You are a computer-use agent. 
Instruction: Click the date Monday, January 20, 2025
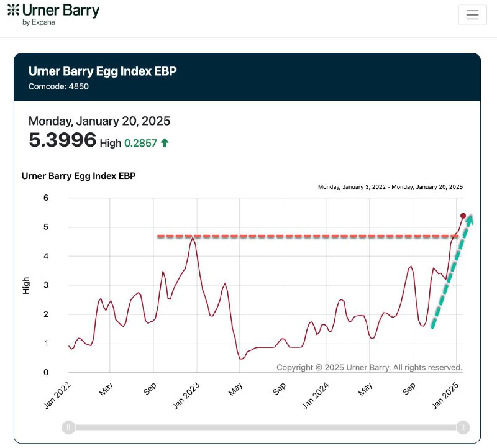tap(99, 121)
